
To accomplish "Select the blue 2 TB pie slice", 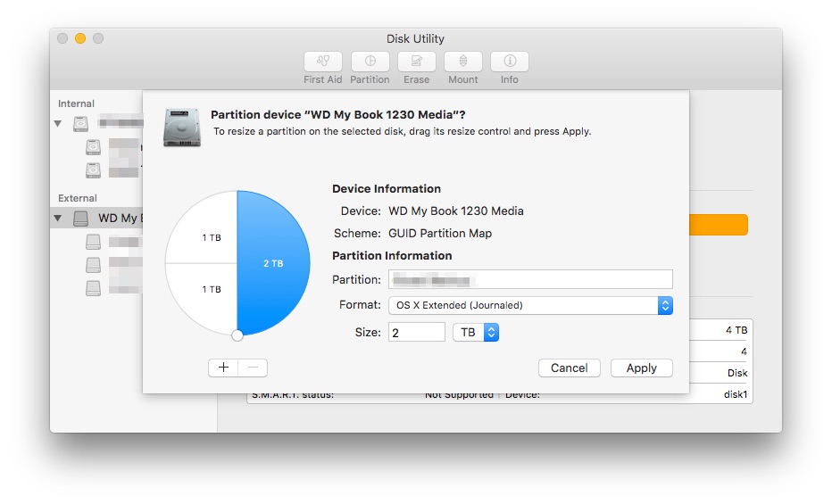I will pos(273,263).
